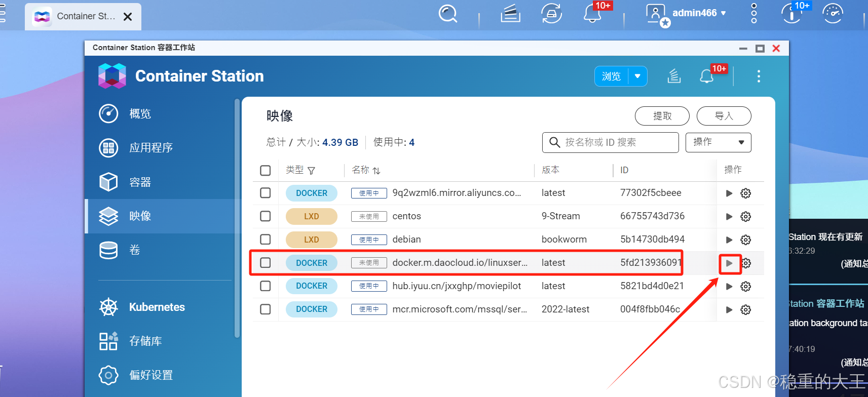Open Container Station vertical dots menu
The height and width of the screenshot is (397, 868).
[x=759, y=76]
